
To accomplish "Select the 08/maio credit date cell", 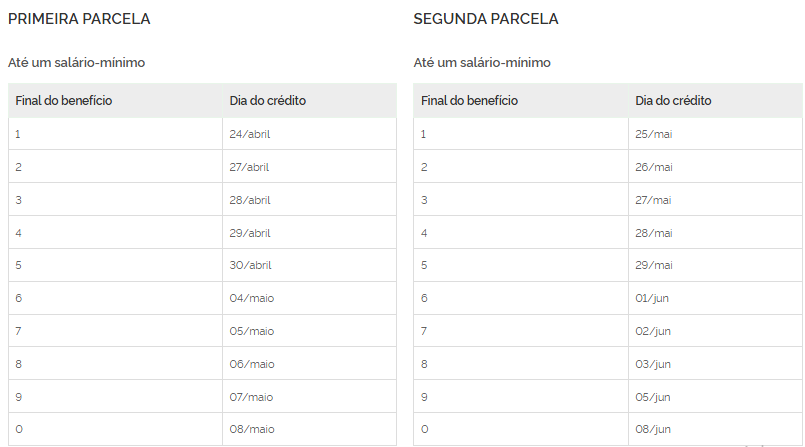I will [x=251, y=429].
